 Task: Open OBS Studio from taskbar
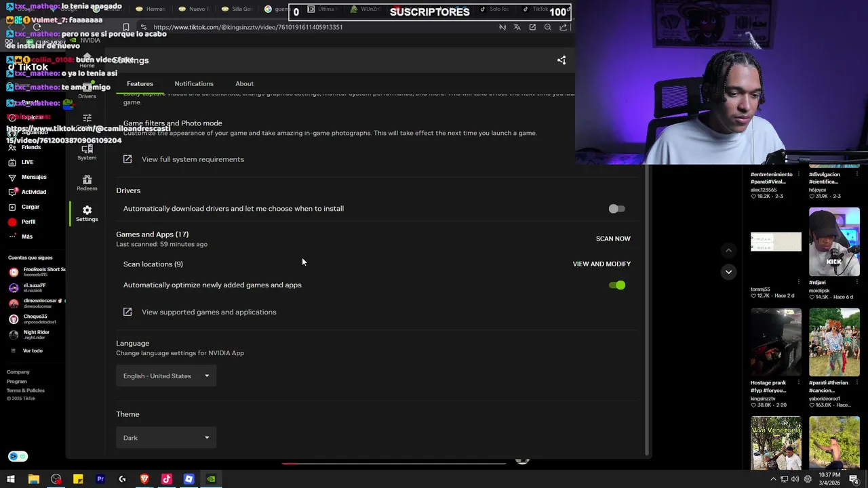point(56,479)
